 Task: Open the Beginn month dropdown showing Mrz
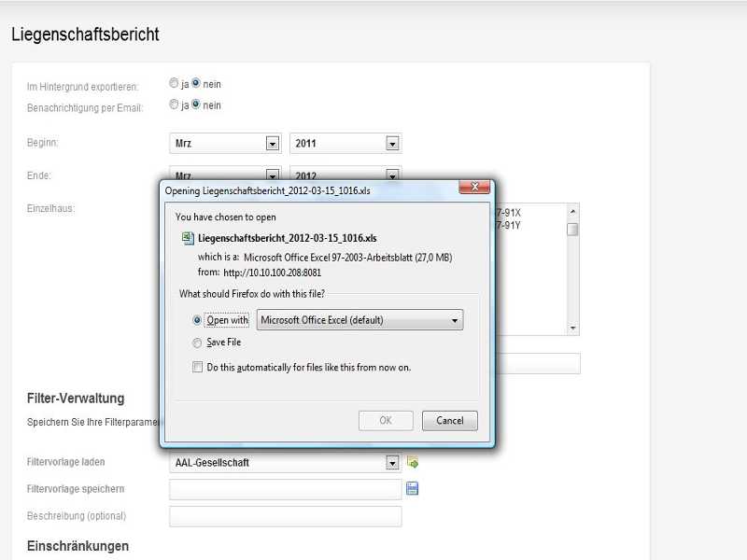tap(225, 144)
